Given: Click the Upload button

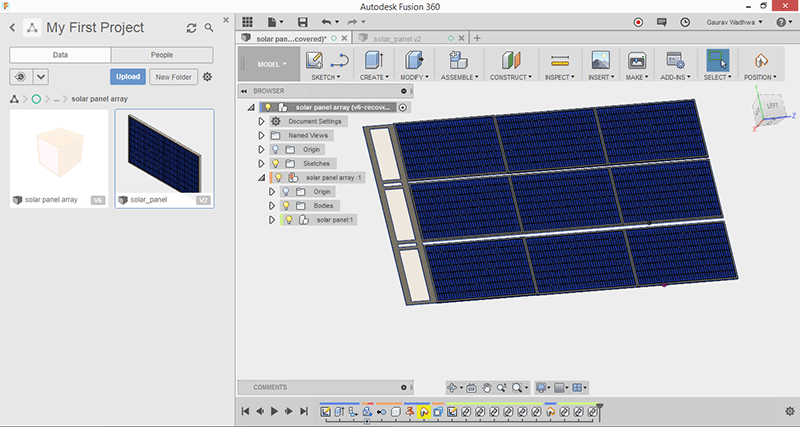Looking at the screenshot, I should click(x=127, y=77).
